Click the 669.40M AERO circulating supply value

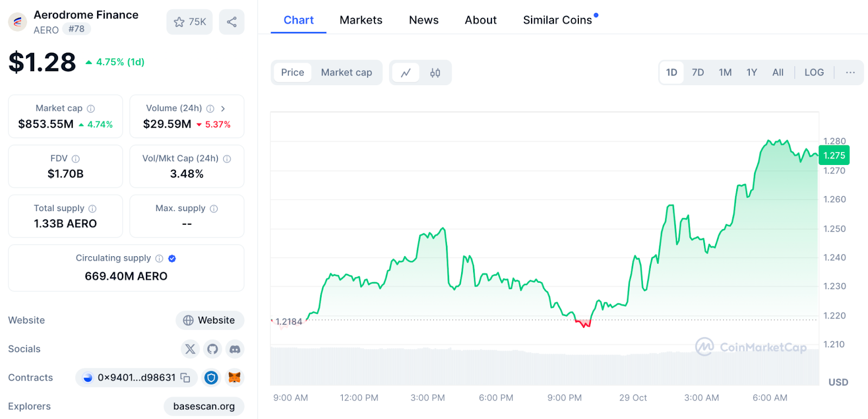point(126,276)
